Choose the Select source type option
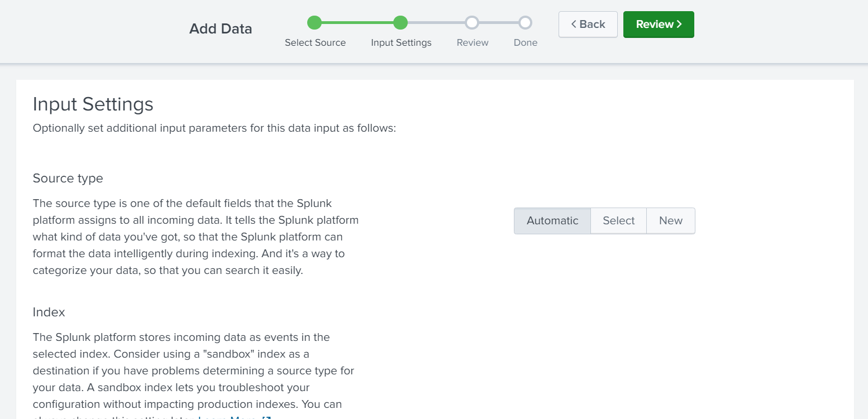 click(618, 220)
